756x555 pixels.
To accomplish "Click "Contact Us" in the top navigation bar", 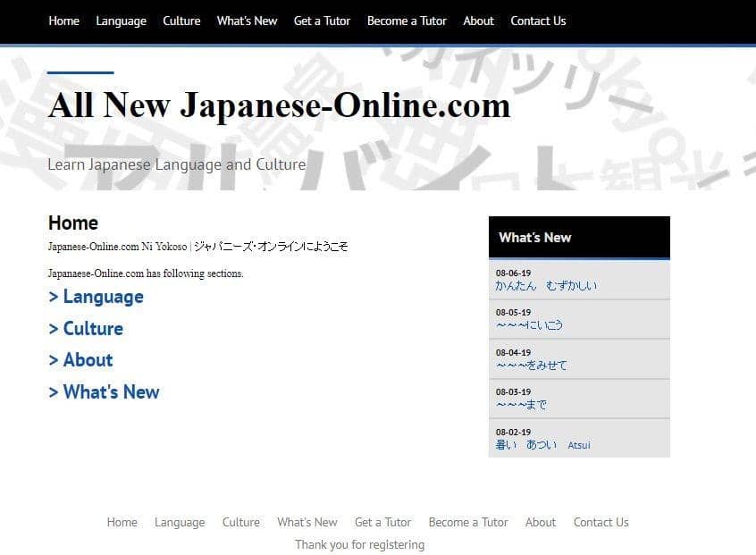I will coord(538,21).
